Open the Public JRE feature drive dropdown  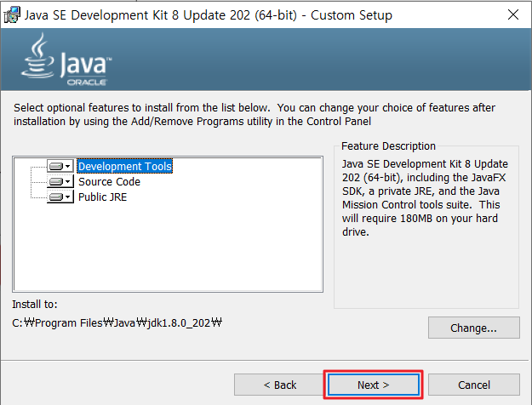point(60,197)
